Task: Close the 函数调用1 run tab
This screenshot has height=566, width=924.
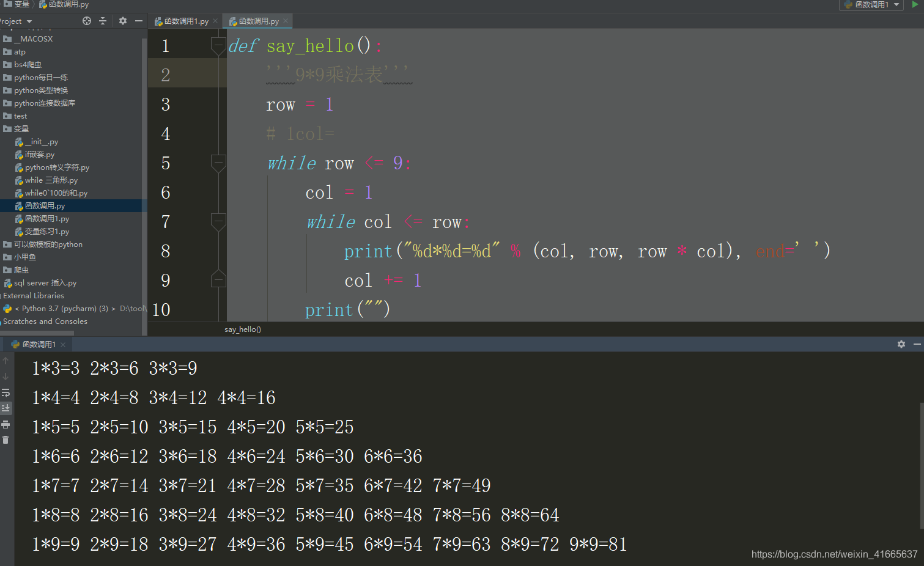Action: (63, 345)
